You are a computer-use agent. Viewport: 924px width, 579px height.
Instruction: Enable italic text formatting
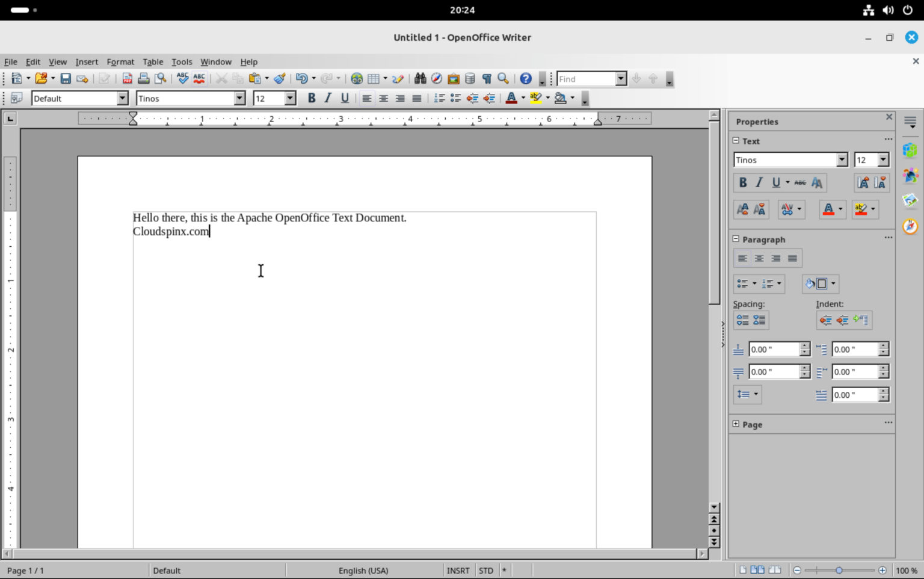pos(328,98)
